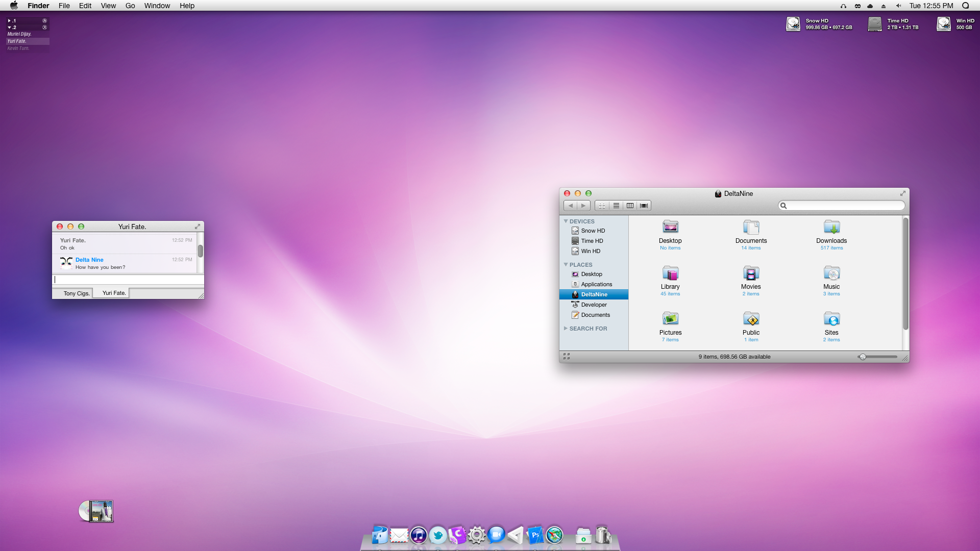Screen dimensions: 980x551
Task: Open the View menu
Action: click(108, 6)
